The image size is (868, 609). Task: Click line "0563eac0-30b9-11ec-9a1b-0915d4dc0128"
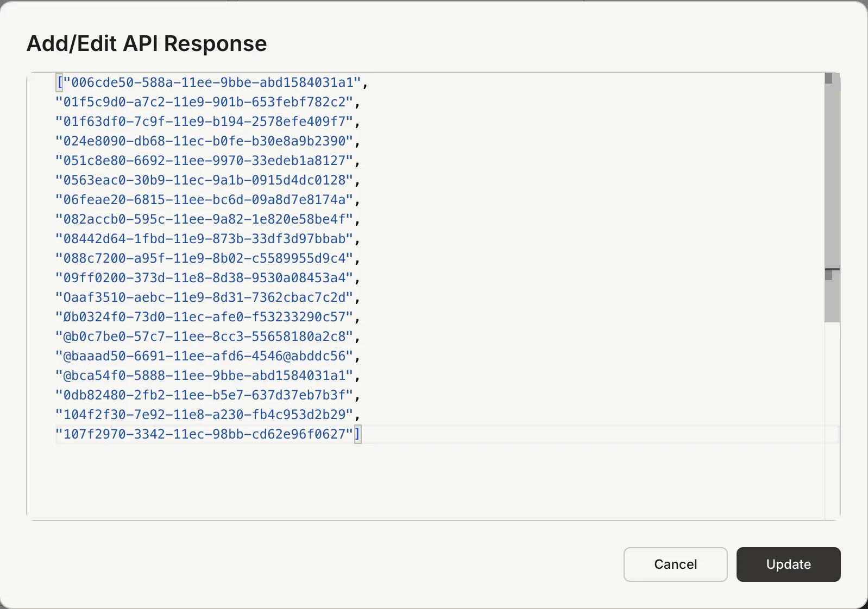[208, 180]
